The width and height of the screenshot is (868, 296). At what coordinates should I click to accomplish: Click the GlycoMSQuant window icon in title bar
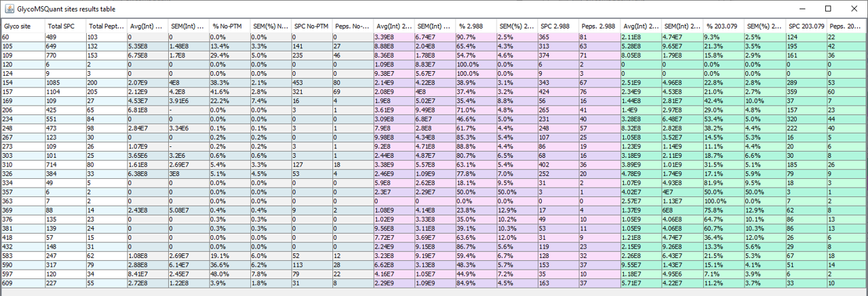(8, 9)
